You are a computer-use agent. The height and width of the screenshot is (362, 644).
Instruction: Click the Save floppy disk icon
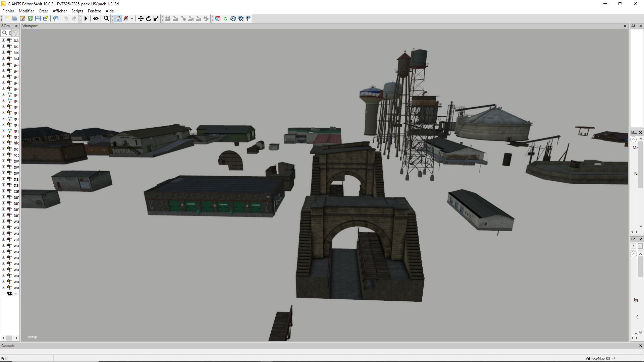tap(38, 18)
